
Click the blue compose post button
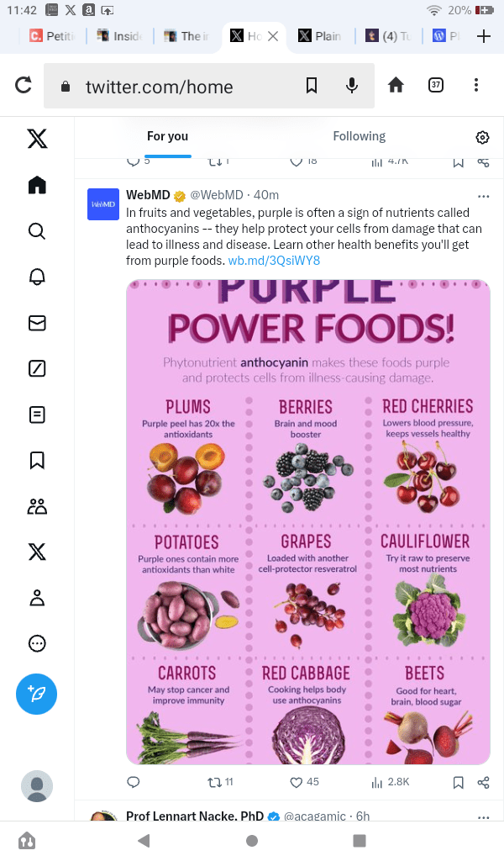[x=37, y=695]
